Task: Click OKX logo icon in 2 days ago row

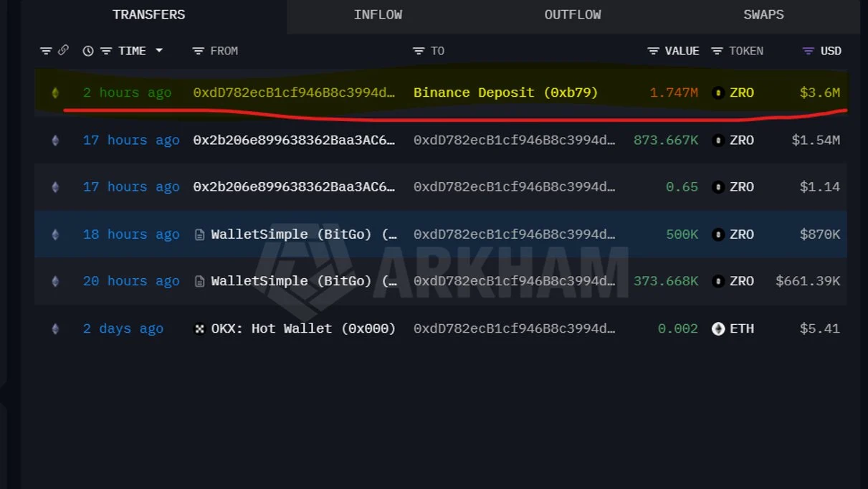Action: point(200,328)
